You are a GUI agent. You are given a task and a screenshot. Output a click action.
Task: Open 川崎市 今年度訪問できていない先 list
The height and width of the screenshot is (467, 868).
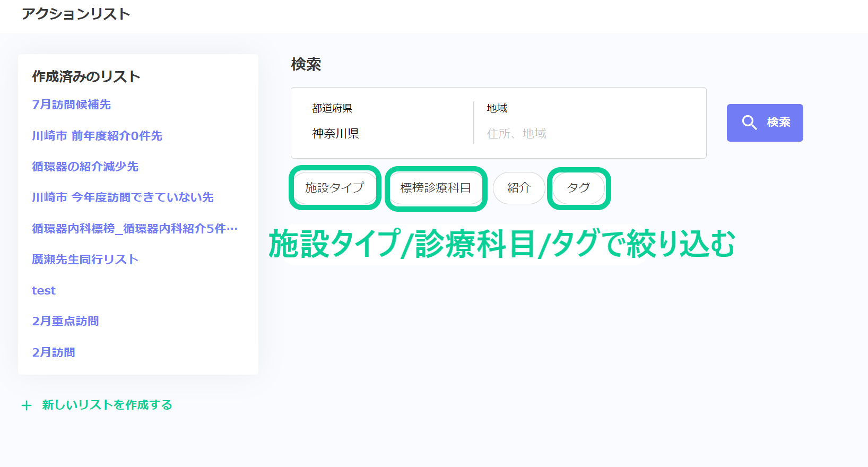[123, 197]
